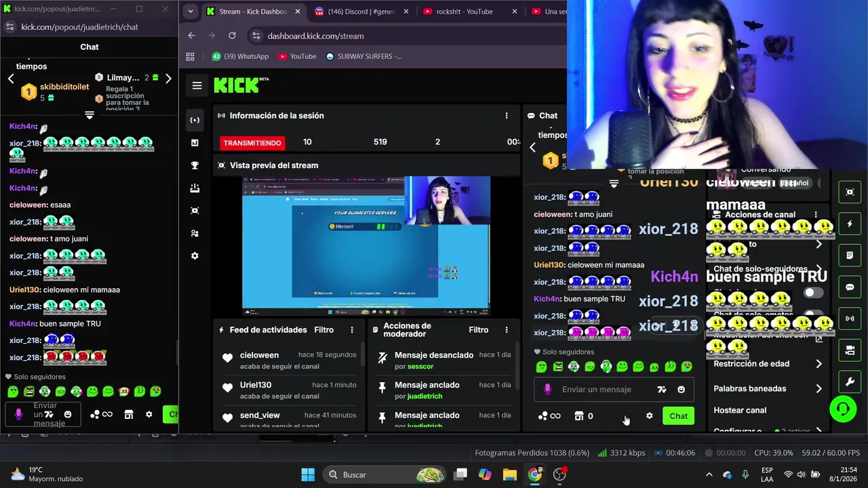
Task: Click the document icon in right rail
Action: pyautogui.click(x=850, y=256)
